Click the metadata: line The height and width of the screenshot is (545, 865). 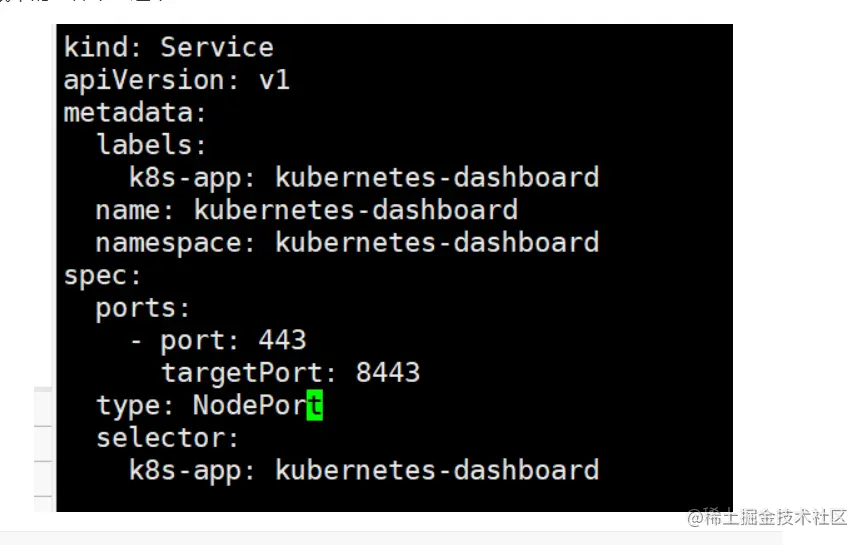pos(135,112)
